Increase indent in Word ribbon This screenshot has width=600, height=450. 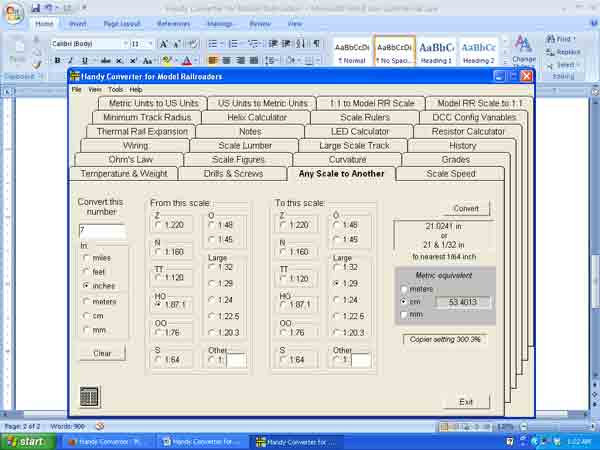coord(286,44)
